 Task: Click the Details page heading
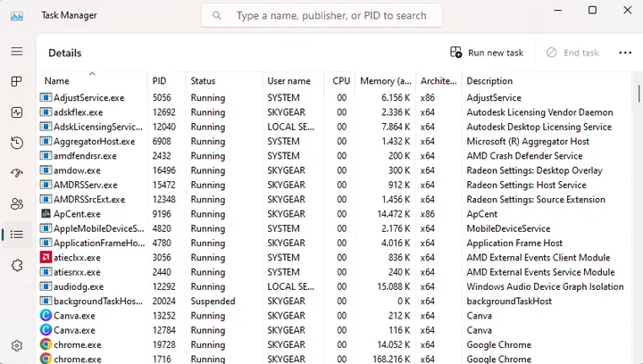click(x=65, y=53)
